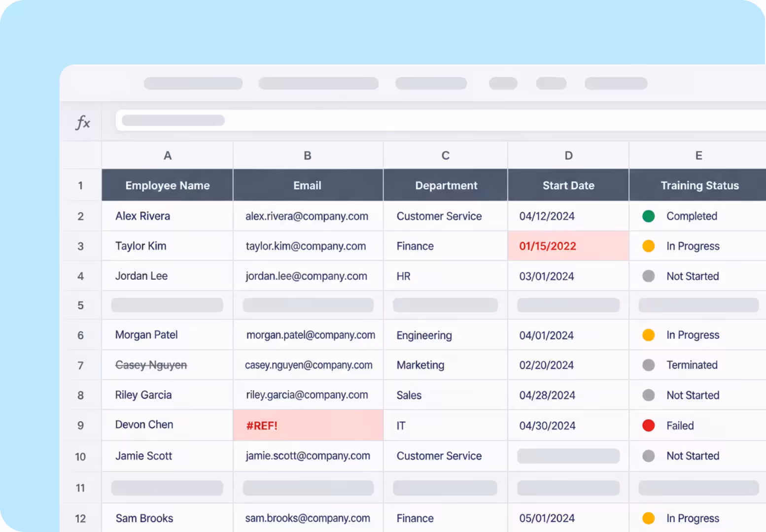This screenshot has width=766, height=532.
Task: Select row 9 by its row number
Action: point(80,426)
